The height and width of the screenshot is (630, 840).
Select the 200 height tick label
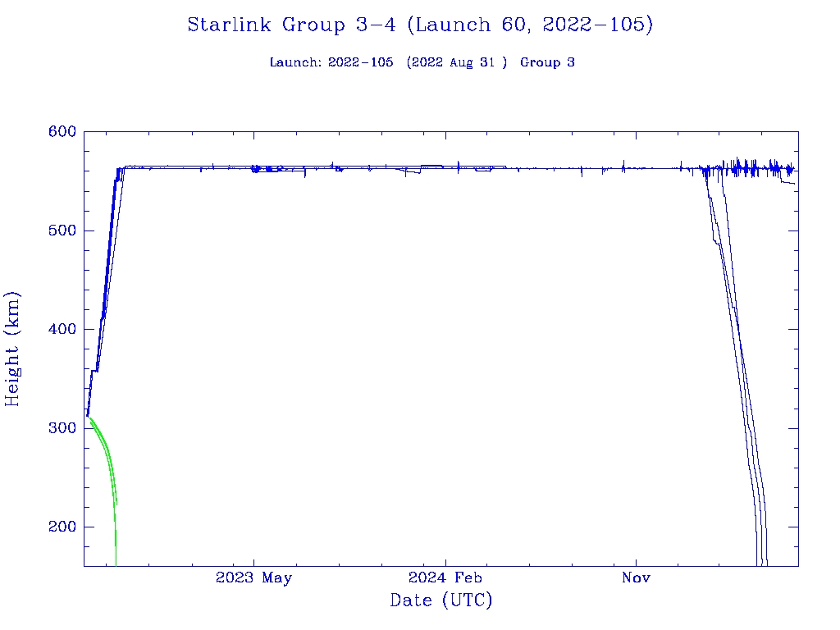pos(62,527)
